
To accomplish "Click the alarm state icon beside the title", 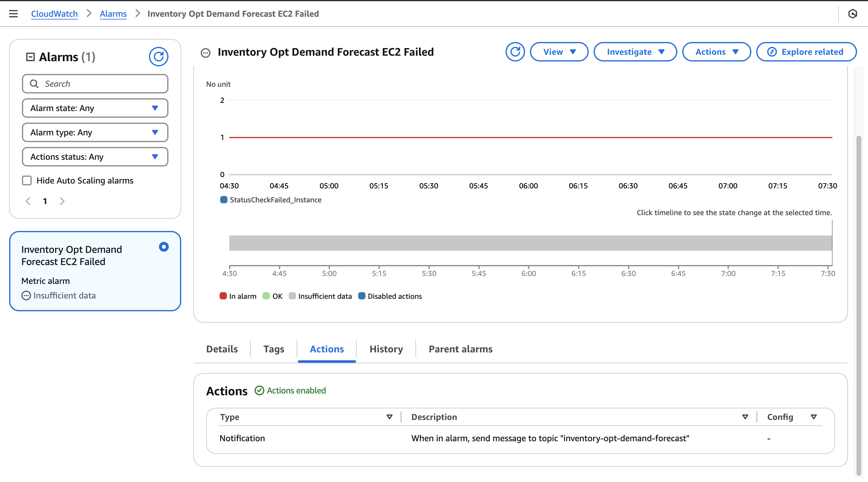I will click(x=206, y=53).
